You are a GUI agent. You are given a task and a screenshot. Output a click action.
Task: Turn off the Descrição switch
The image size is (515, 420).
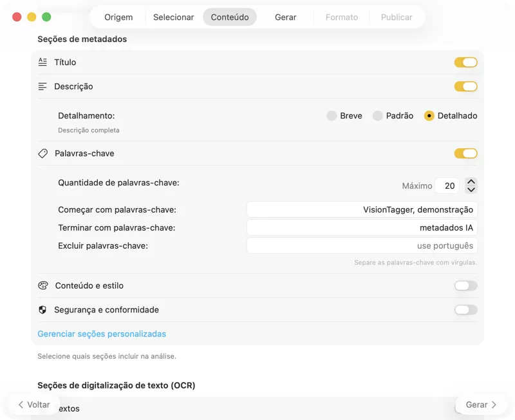point(465,86)
